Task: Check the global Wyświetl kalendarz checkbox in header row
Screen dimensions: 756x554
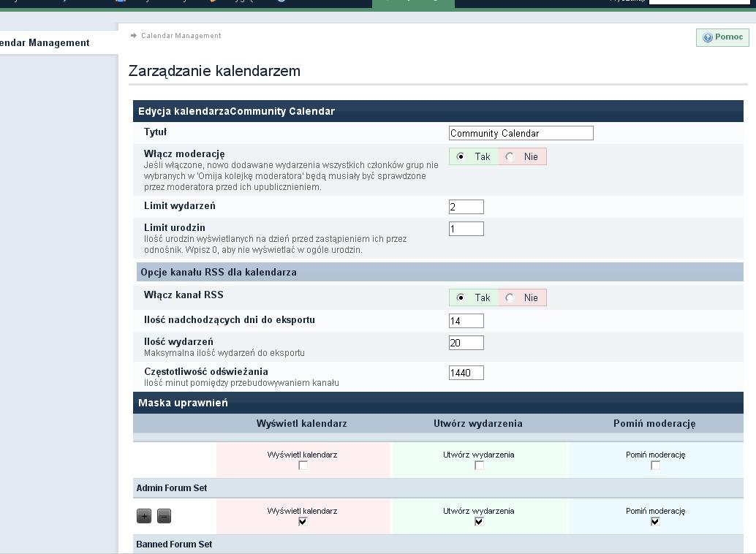Action: coord(303,466)
